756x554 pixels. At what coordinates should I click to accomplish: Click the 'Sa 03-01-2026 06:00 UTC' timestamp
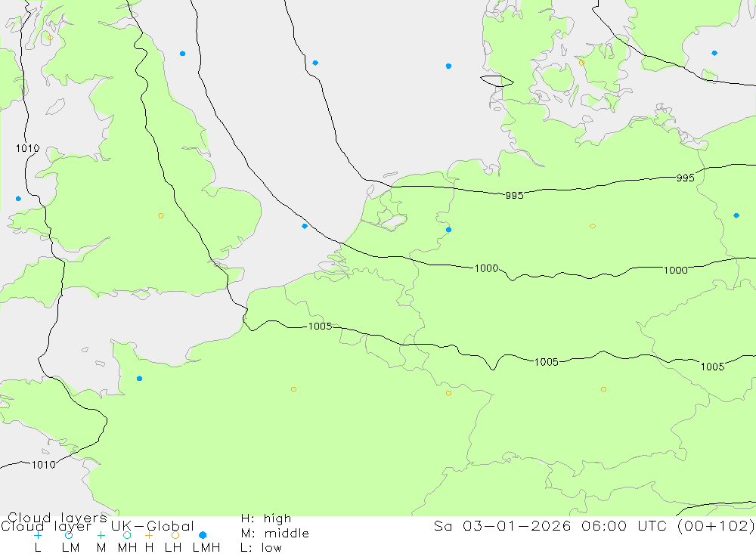(553, 525)
